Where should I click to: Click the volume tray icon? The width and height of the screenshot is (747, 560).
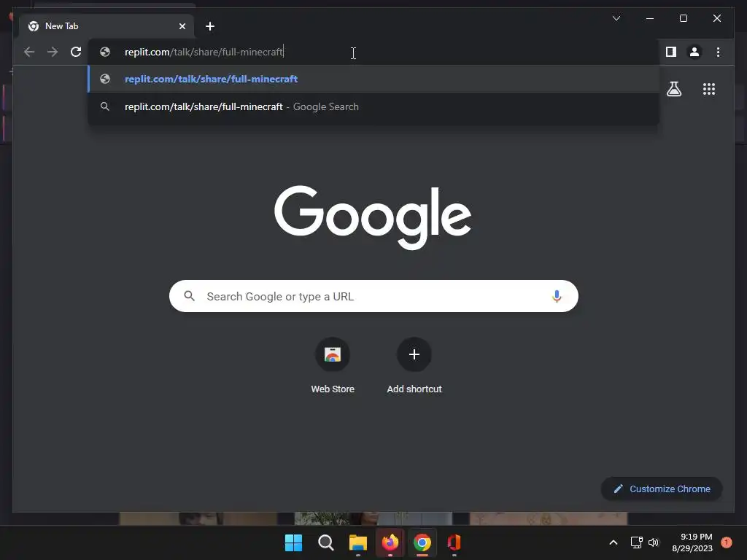pyautogui.click(x=654, y=542)
